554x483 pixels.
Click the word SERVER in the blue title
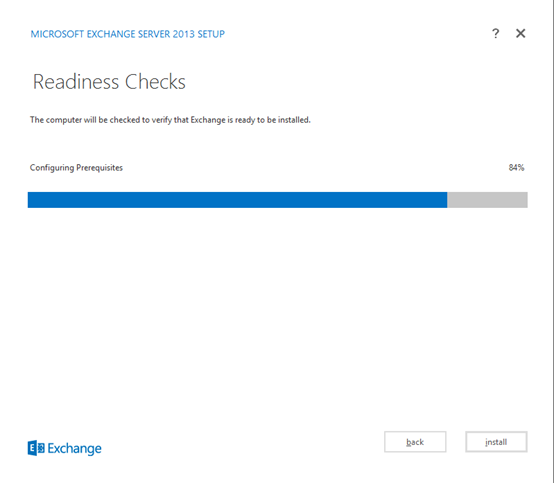click(x=154, y=34)
